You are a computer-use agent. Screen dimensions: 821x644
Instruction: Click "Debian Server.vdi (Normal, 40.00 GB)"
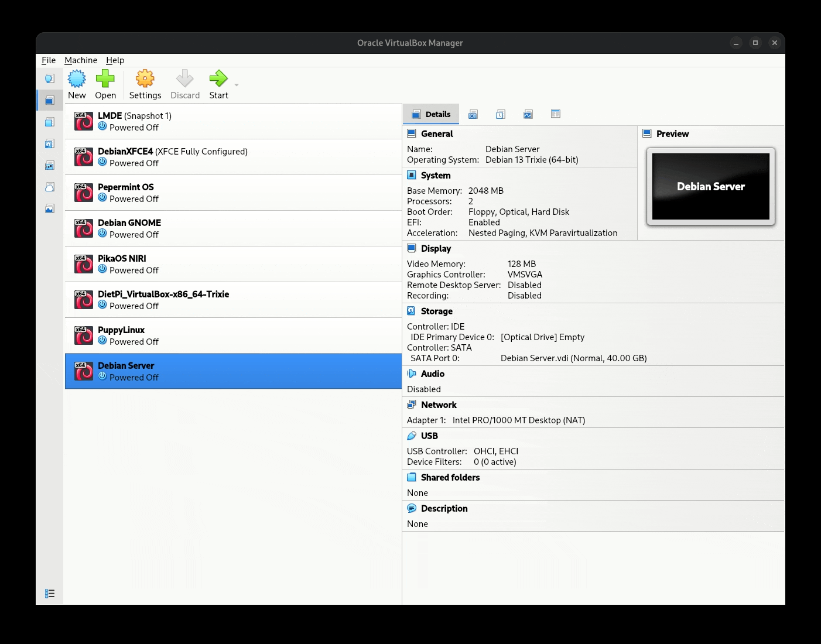574,358
